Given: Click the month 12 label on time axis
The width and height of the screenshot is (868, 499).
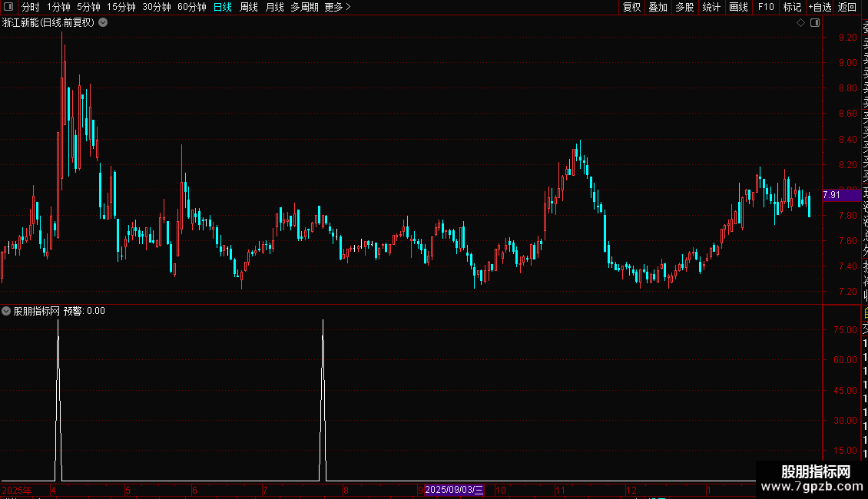Looking at the screenshot, I should point(631,490).
